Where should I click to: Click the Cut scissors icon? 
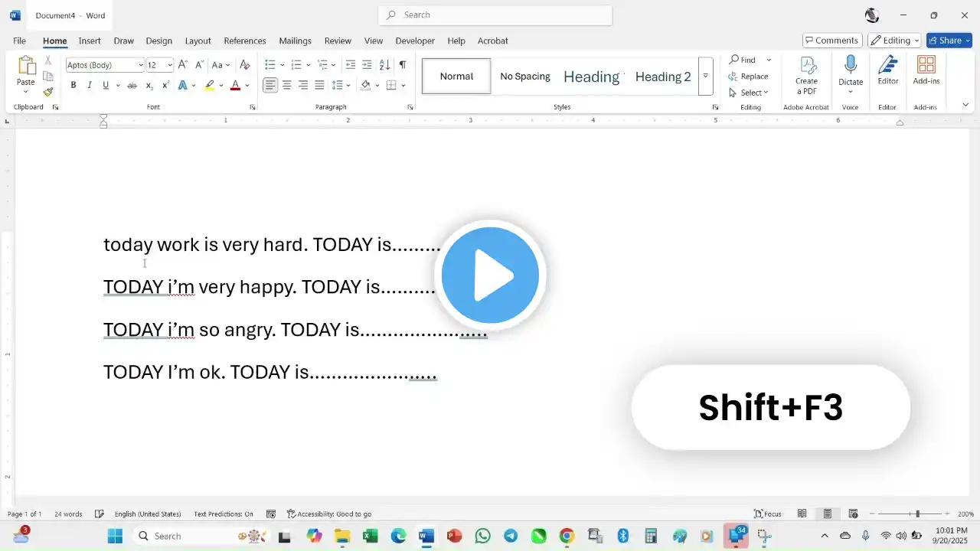[x=48, y=60]
